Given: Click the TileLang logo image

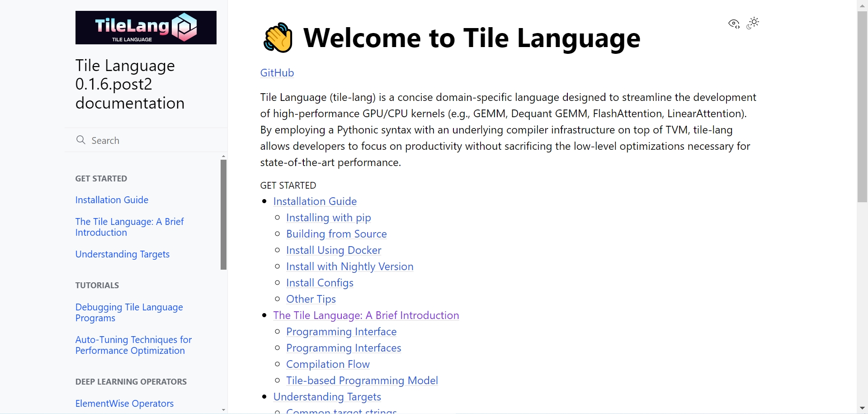Looking at the screenshot, I should (x=146, y=28).
